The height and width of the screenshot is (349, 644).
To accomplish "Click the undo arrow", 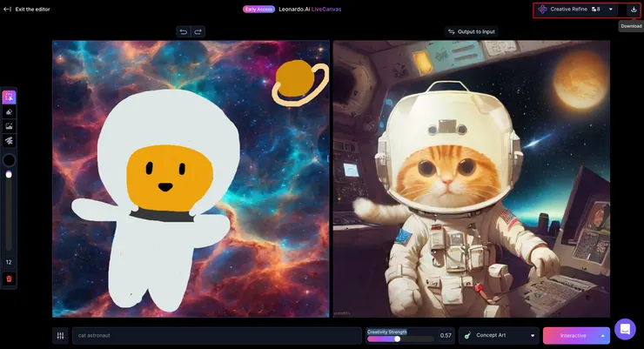I will [183, 31].
